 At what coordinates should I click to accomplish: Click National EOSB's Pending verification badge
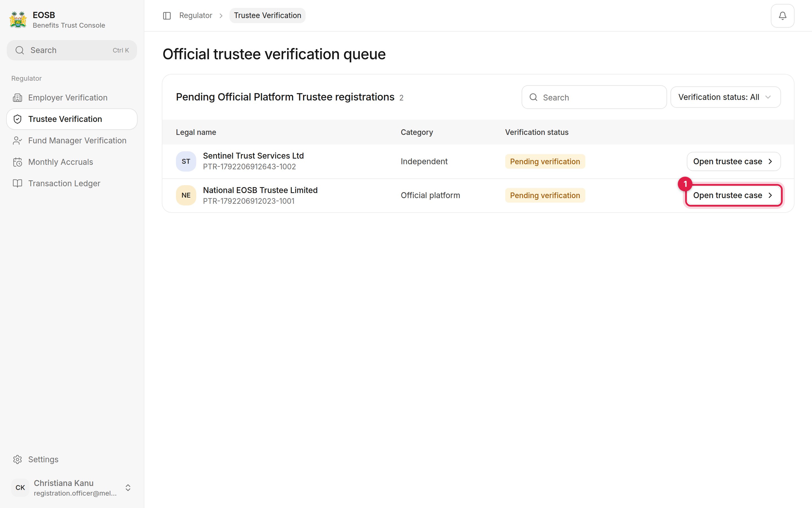[545, 195]
